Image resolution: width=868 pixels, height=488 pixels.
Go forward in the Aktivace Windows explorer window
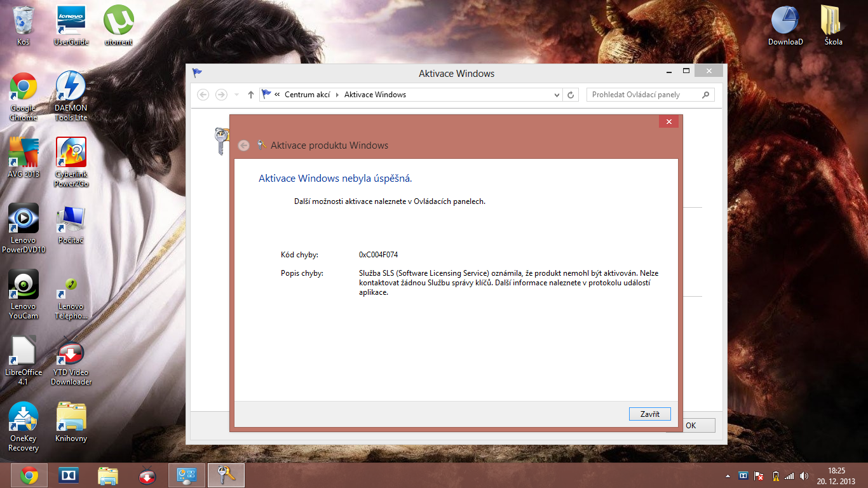coord(221,95)
